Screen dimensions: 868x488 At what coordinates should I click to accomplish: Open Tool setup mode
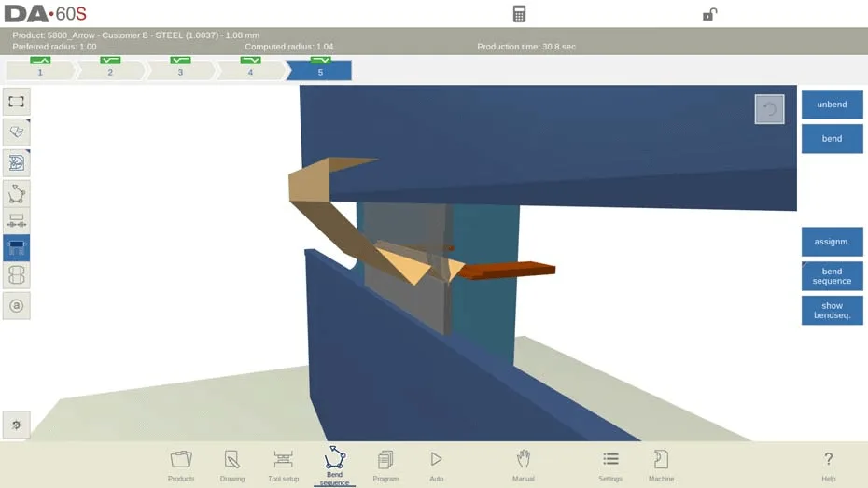click(x=284, y=466)
